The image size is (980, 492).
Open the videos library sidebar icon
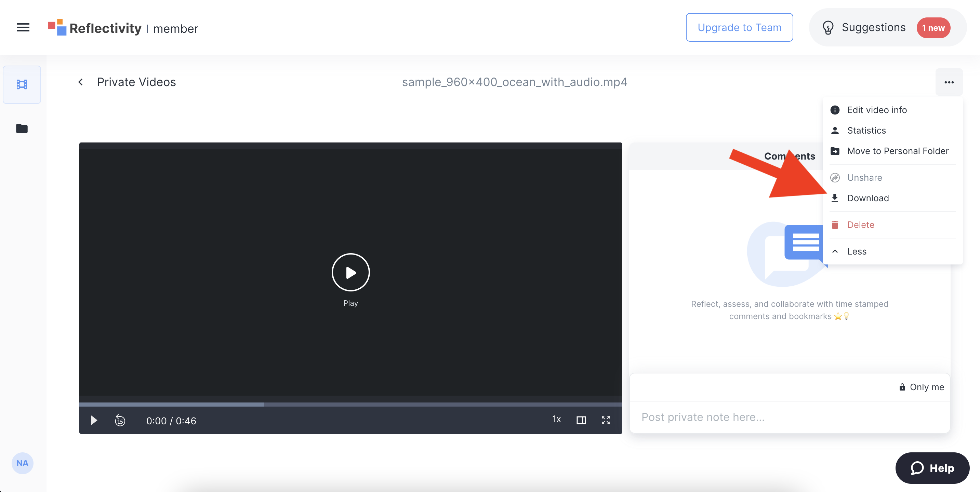(22, 84)
